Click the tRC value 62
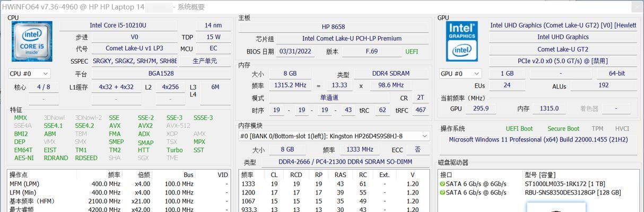The width and height of the screenshot is (644, 212). 382,110
